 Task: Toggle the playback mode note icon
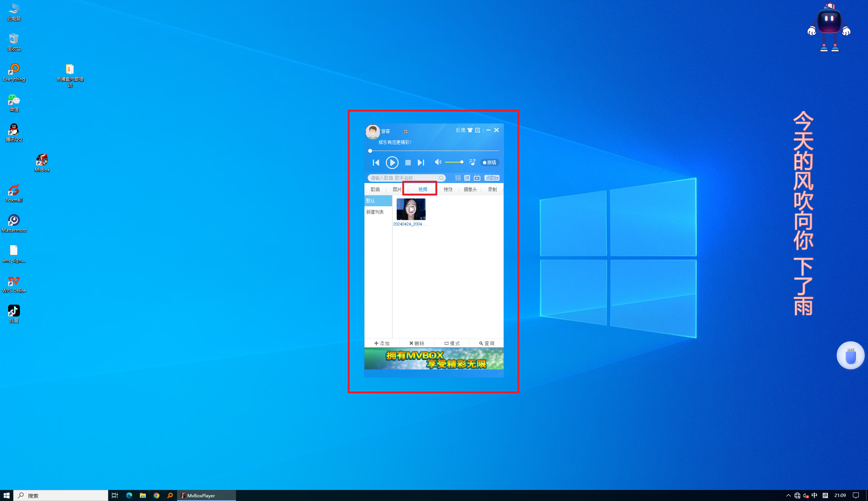click(x=473, y=162)
